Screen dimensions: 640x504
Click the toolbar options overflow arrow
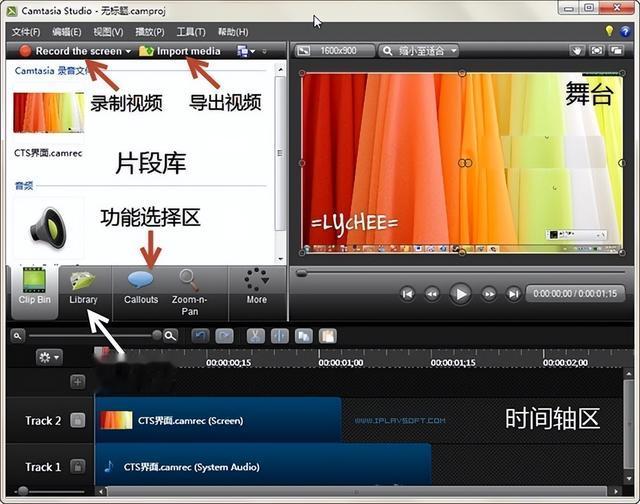(x=264, y=51)
